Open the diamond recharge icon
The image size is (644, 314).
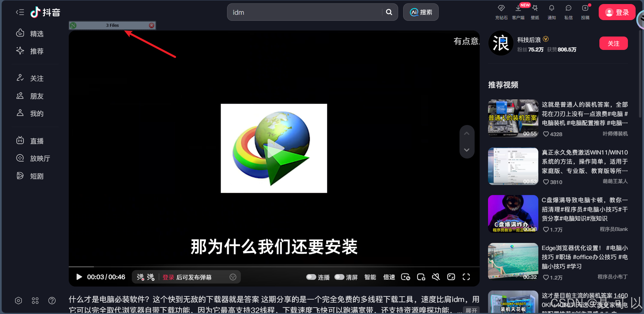[x=501, y=12]
